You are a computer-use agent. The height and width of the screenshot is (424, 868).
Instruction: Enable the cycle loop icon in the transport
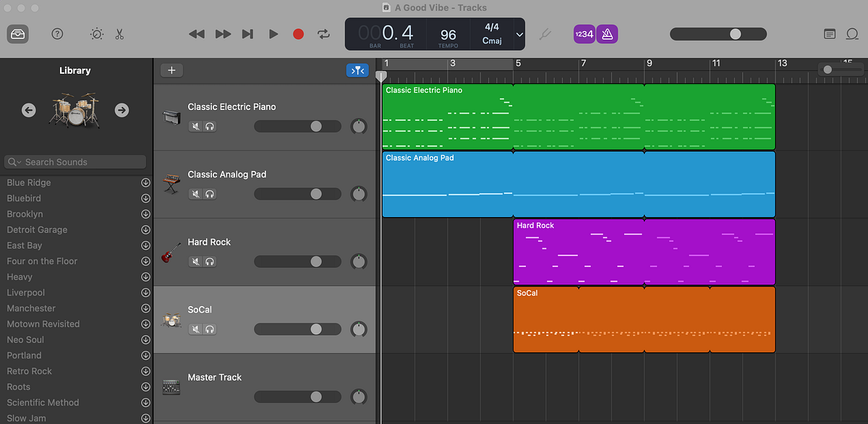323,33
